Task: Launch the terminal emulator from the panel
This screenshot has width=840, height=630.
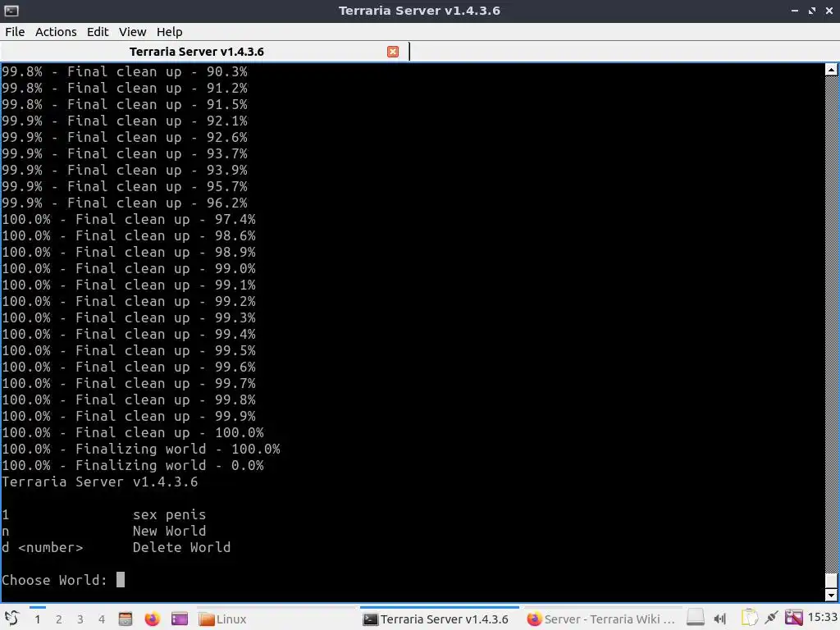Action: (x=180, y=619)
